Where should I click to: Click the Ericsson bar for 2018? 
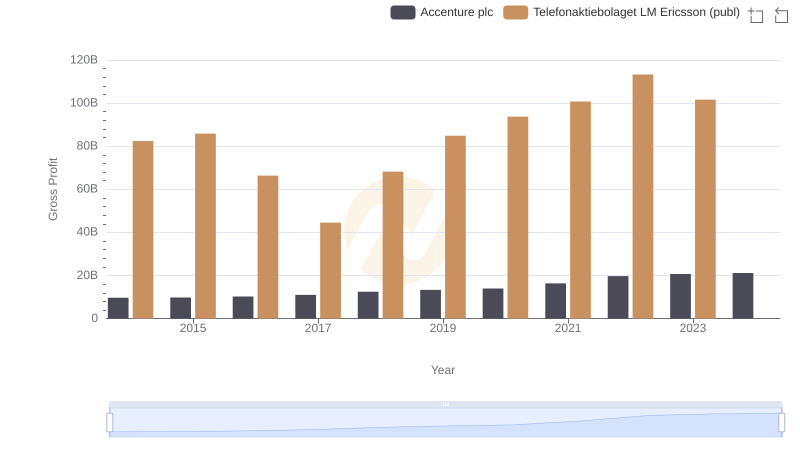pos(393,245)
